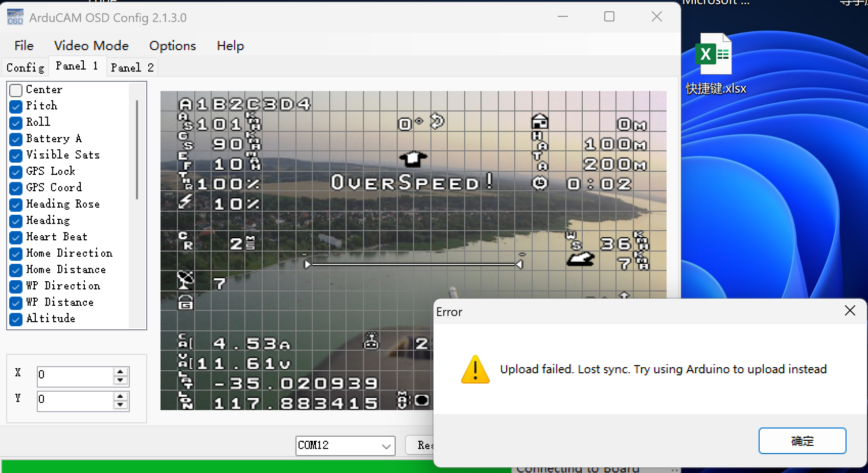Click the green upload progress bar
The width and height of the screenshot is (868, 473).
(x=256, y=466)
